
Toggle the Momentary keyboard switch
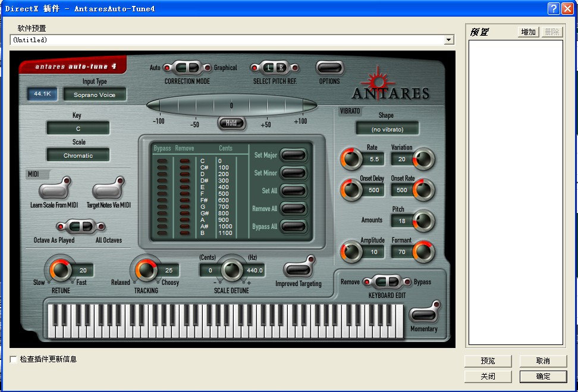click(425, 312)
